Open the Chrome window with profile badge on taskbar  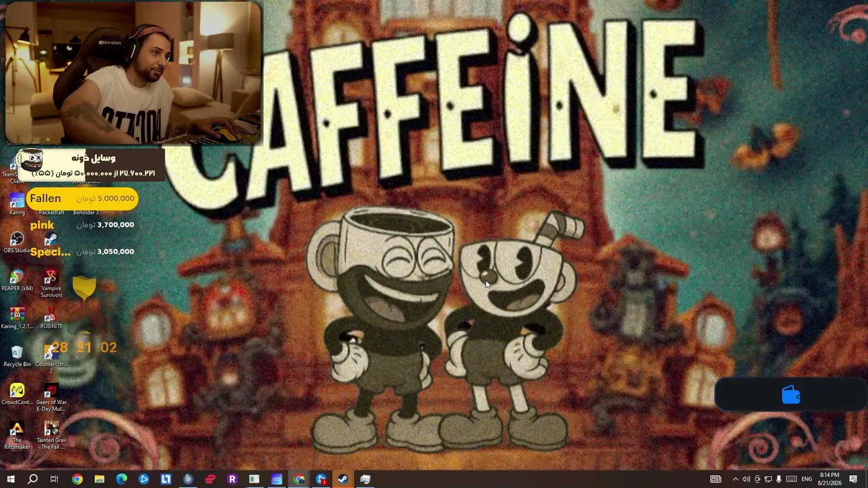tap(298, 479)
